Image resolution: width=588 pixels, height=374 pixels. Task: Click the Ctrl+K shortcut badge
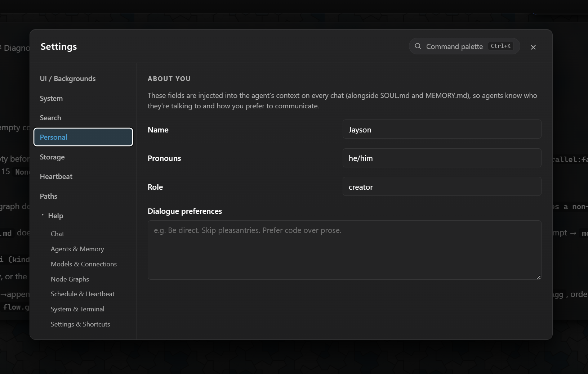pos(500,46)
